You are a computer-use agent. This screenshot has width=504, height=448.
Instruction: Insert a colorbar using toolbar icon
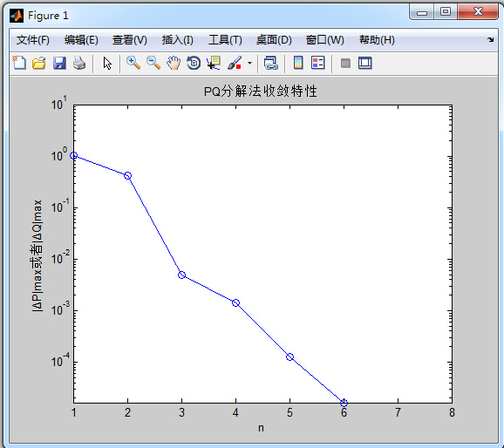(x=298, y=63)
